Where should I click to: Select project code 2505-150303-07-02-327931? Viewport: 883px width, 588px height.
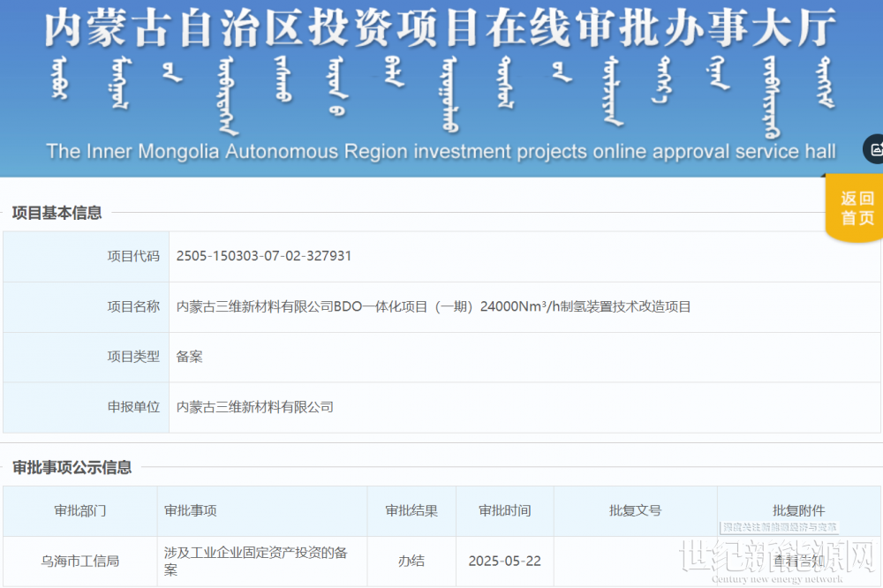click(x=263, y=256)
